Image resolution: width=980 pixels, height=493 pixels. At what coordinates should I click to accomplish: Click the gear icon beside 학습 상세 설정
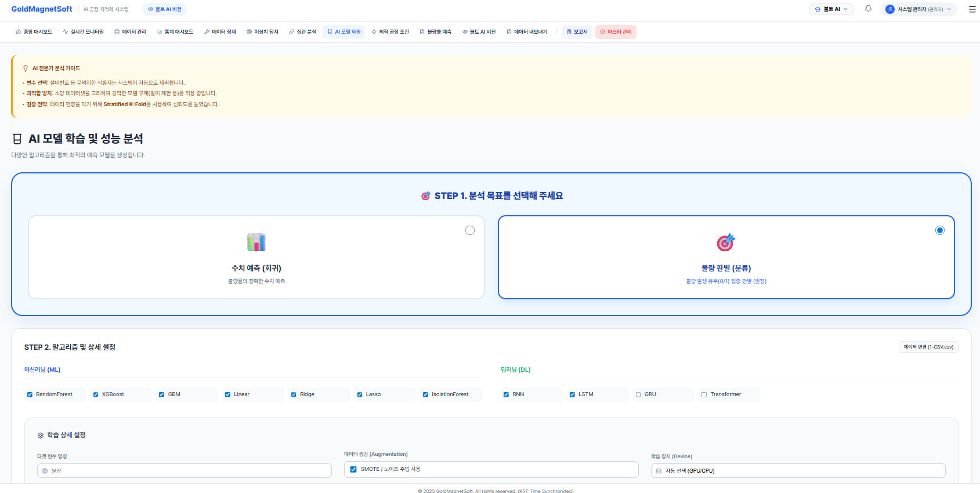(41, 436)
